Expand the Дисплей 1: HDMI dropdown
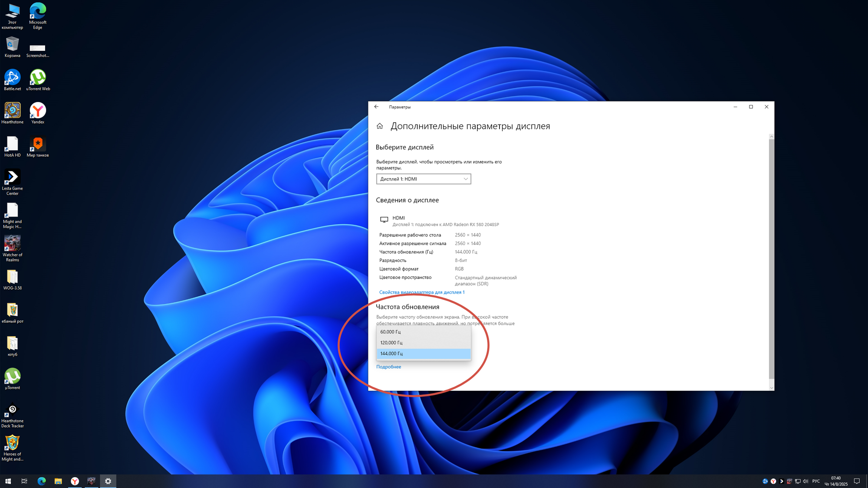The image size is (868, 488). tap(423, 179)
